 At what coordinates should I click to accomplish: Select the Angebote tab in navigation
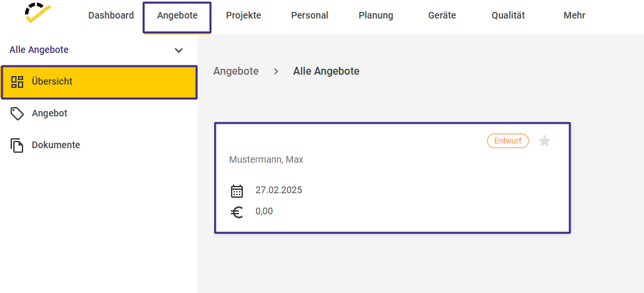pos(177,15)
